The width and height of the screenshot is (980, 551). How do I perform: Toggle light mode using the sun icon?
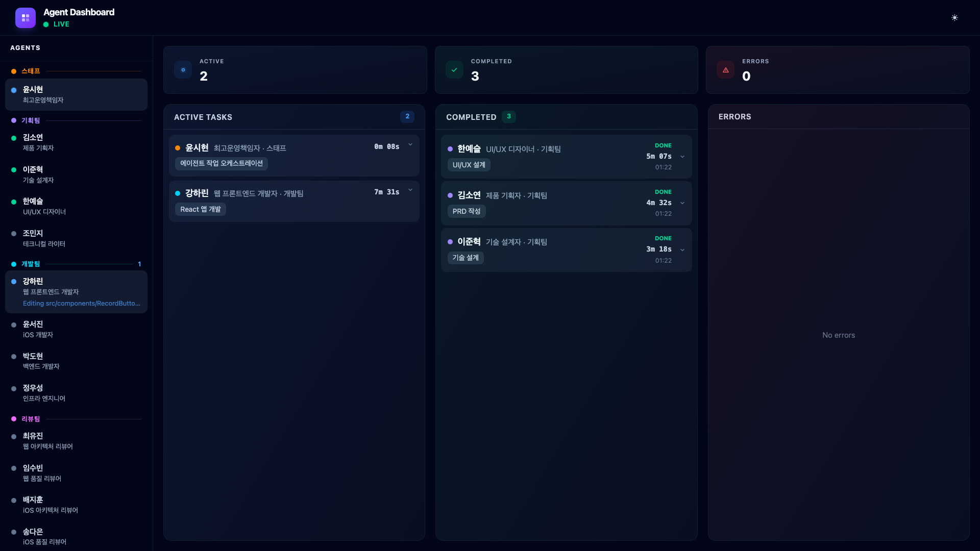[954, 17]
